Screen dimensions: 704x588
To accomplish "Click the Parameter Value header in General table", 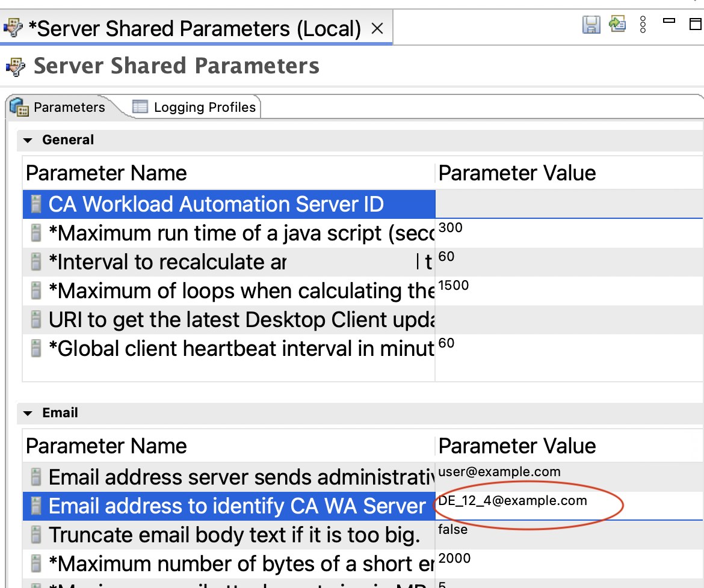I will (517, 173).
